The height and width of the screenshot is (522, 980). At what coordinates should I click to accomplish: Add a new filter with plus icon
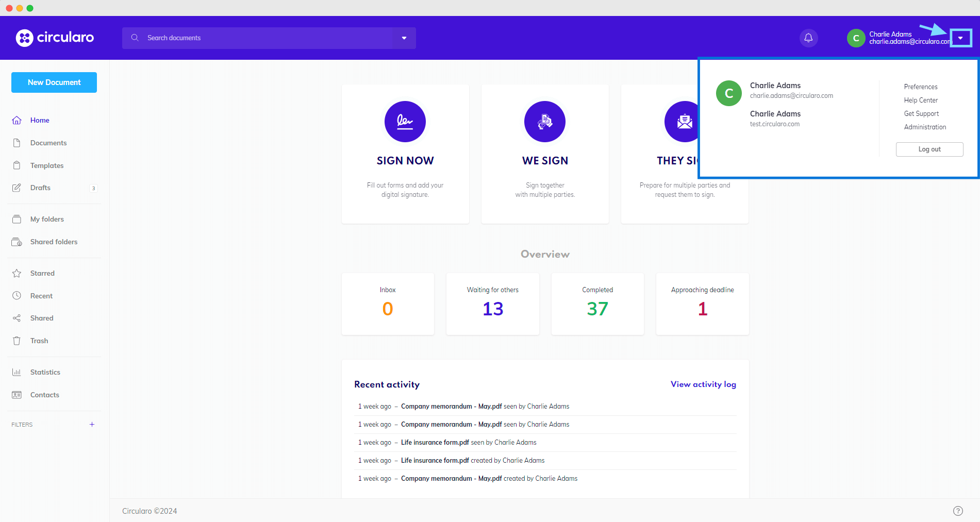92,425
